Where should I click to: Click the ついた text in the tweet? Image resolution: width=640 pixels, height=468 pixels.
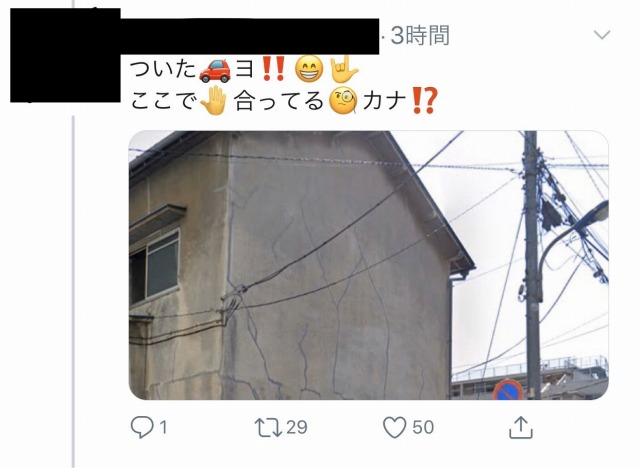coord(163,69)
